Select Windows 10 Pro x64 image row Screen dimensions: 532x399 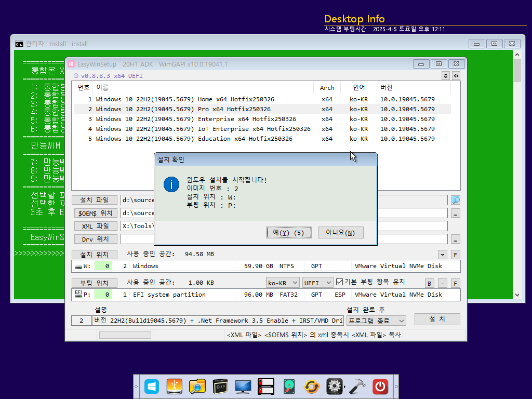pyautogui.click(x=262, y=109)
